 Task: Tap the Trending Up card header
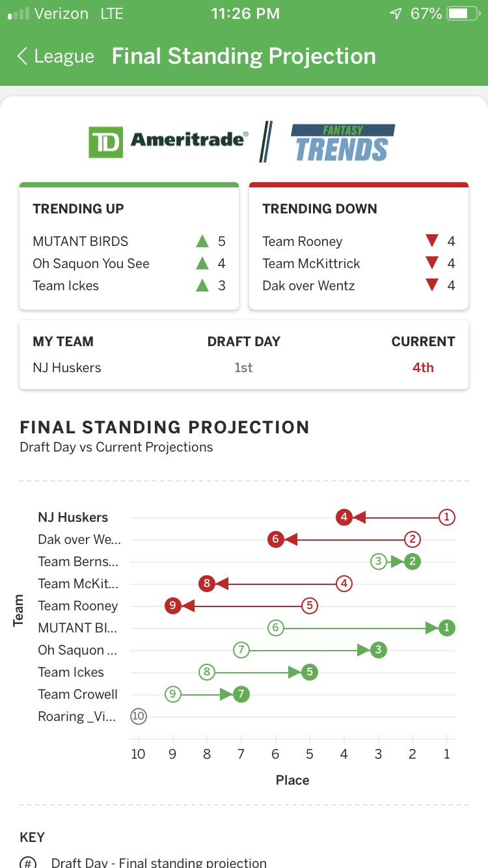pos(78,209)
